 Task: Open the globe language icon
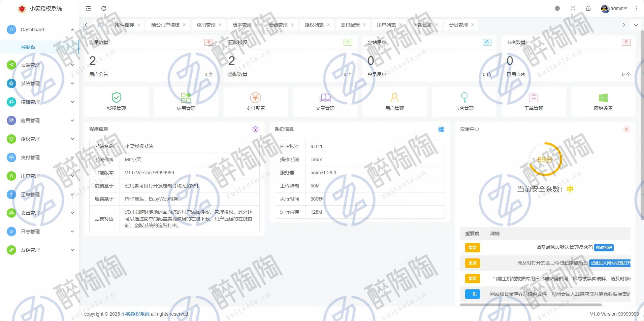(557, 8)
